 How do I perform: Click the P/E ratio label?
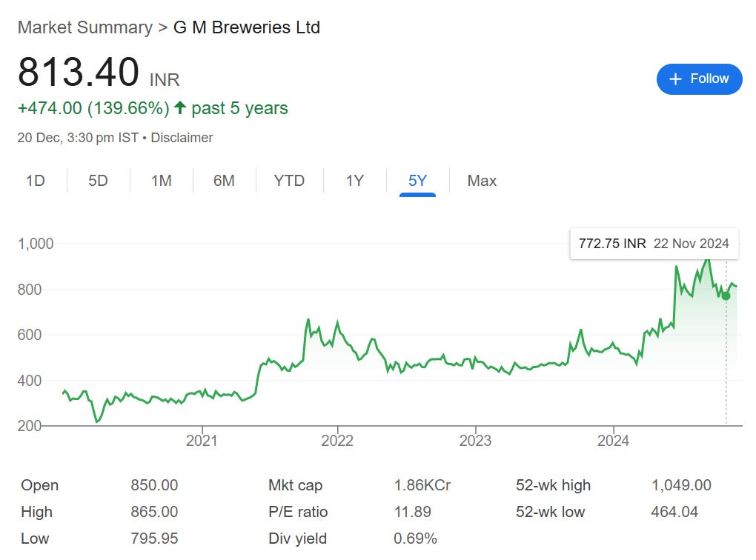coord(298,511)
